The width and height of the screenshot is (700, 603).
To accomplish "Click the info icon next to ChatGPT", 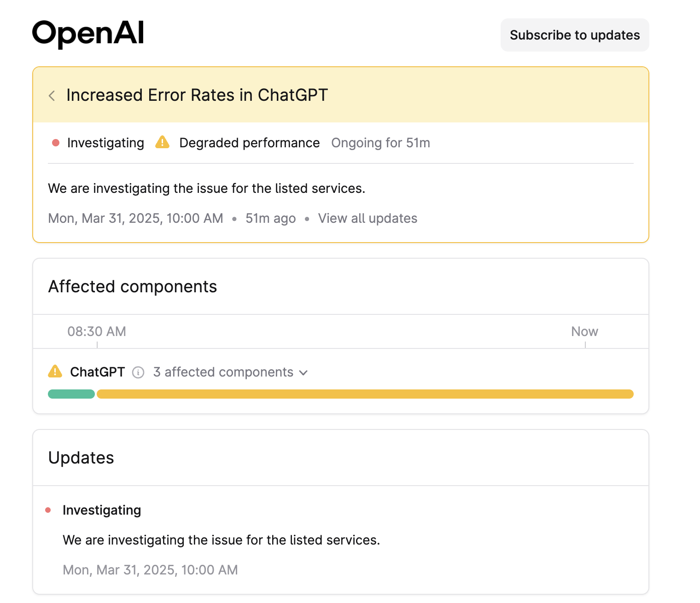I will click(138, 372).
